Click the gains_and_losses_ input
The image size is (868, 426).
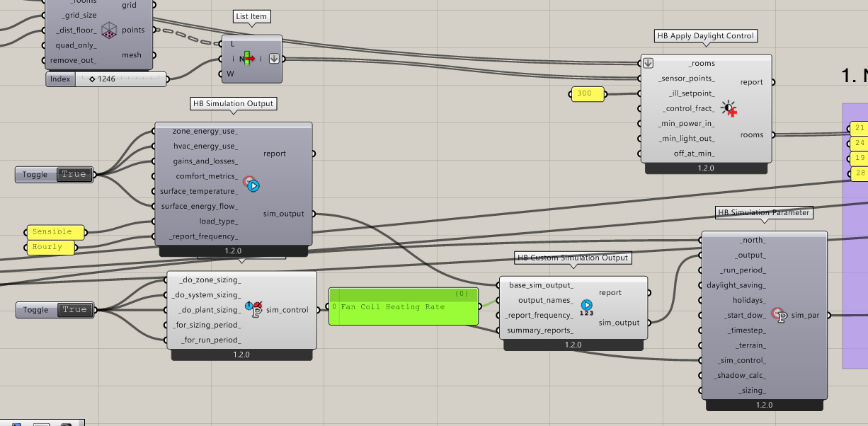pos(205,161)
